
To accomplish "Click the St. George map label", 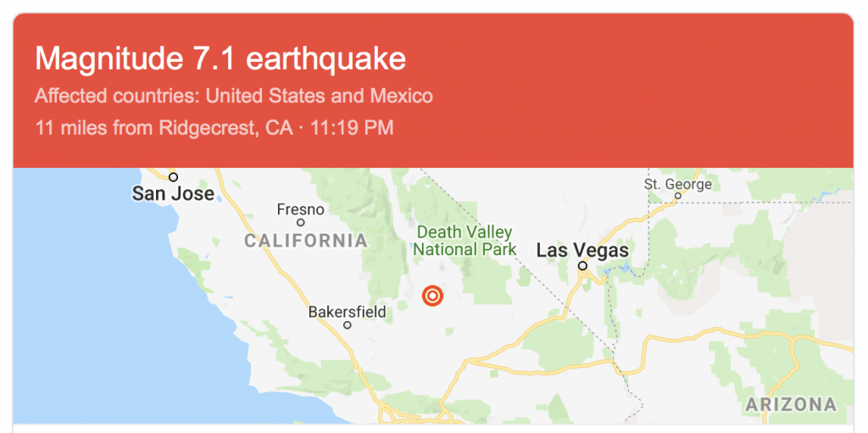I will click(677, 183).
